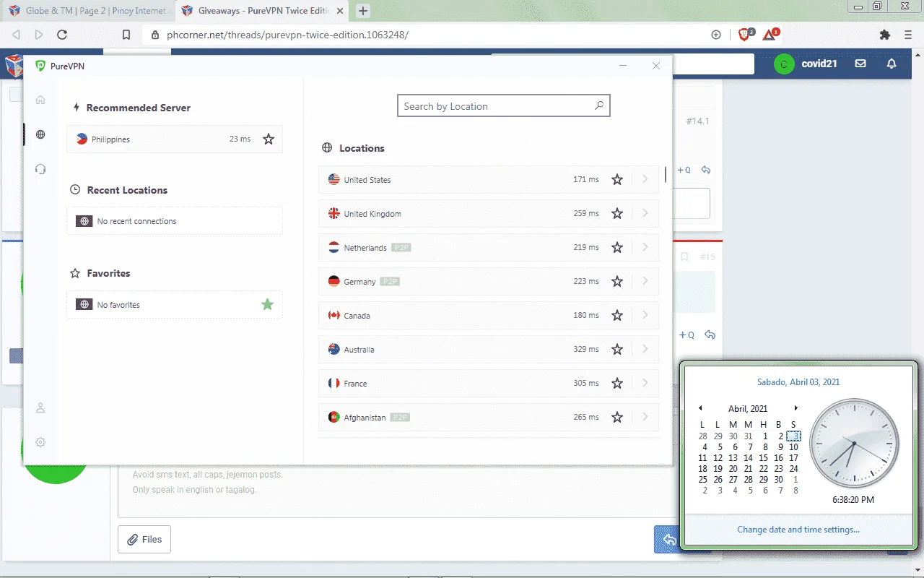Toggle favorite star for Germany
This screenshot has width=924, height=578.
pyautogui.click(x=617, y=281)
